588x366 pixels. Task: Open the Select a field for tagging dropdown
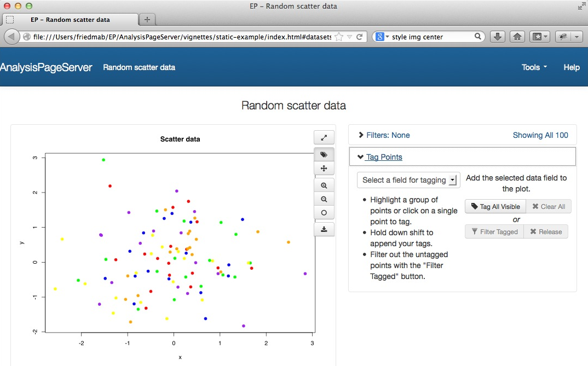click(x=407, y=180)
